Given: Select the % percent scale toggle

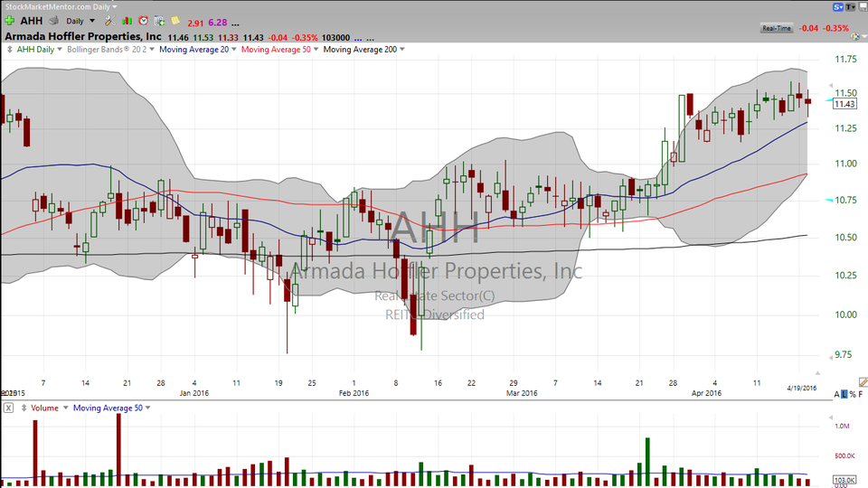Looking at the screenshot, I should tap(853, 394).
